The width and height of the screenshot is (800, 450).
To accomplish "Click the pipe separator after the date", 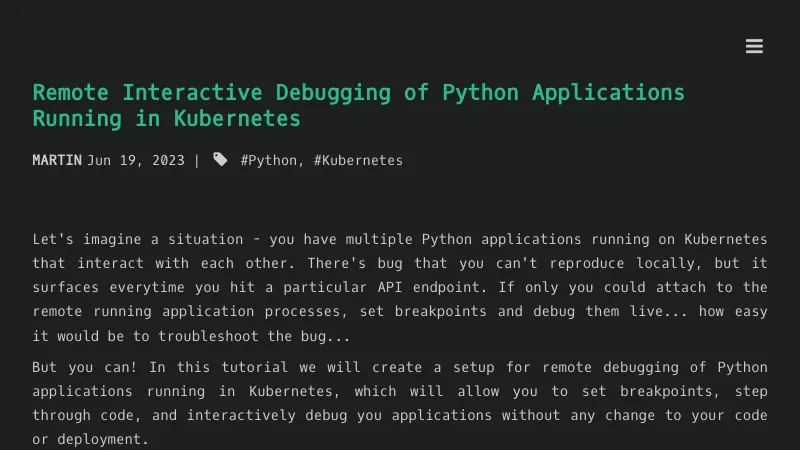I will (197, 160).
